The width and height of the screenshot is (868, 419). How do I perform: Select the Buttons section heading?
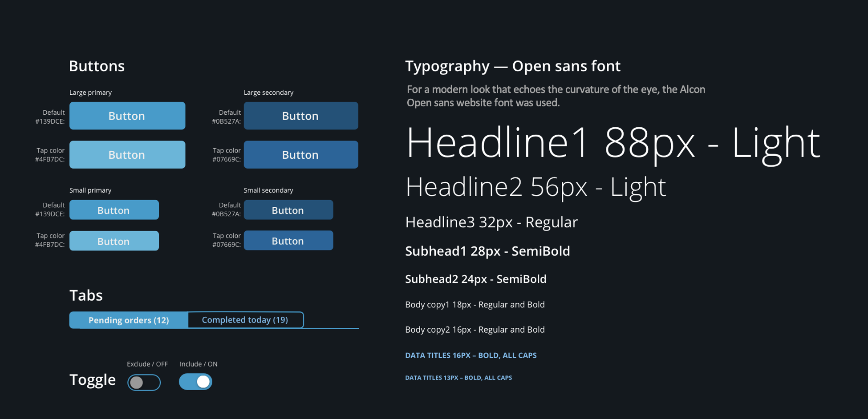[97, 66]
